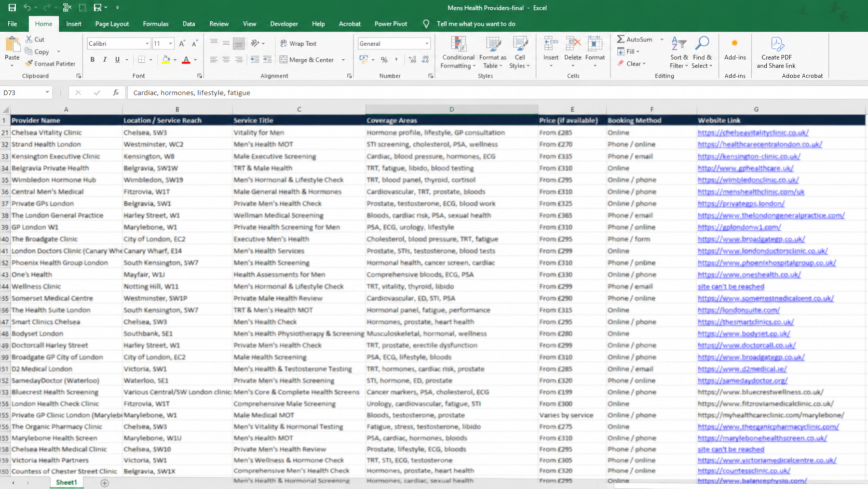Select column D header
Image resolution: width=868 pixels, height=489 pixels.
pyautogui.click(x=452, y=109)
